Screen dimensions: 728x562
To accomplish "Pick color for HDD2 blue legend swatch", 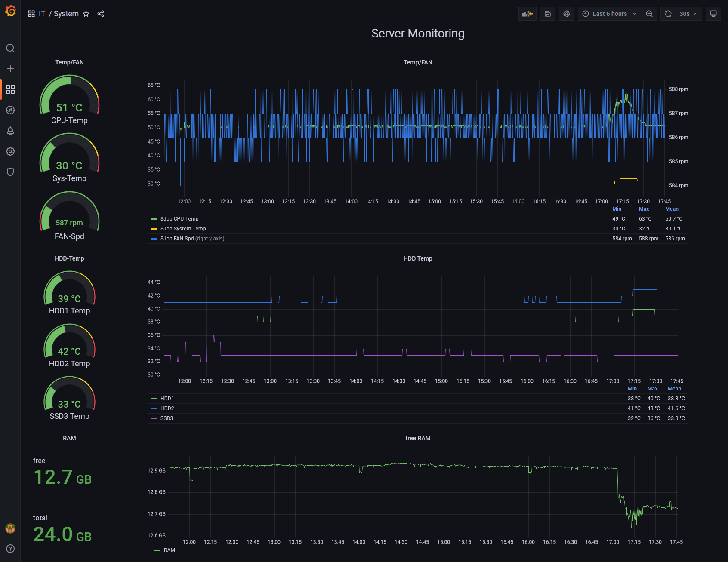I will click(154, 408).
